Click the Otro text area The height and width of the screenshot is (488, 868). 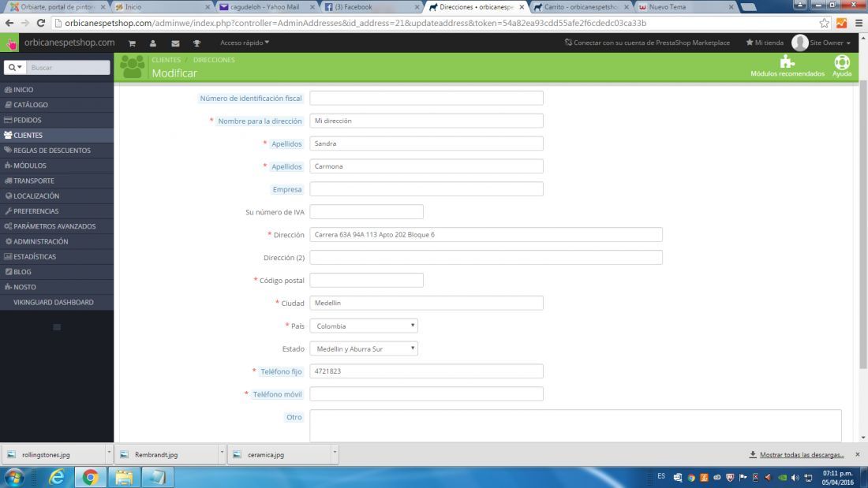click(575, 426)
